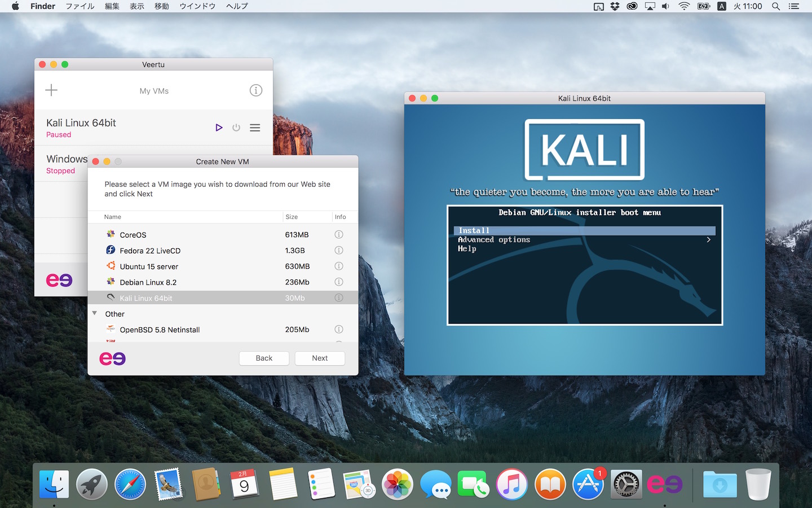Open the ファイル menu
This screenshot has height=508, width=812.
tap(80, 6)
